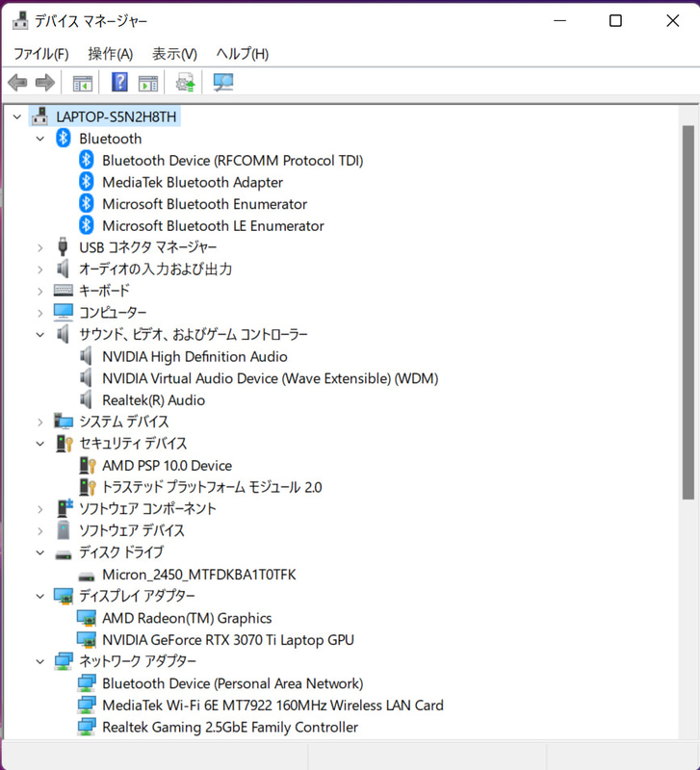This screenshot has height=770, width=700.
Task: Click icon beside MediaTek Bluetooth Adapter
Action: (86, 182)
